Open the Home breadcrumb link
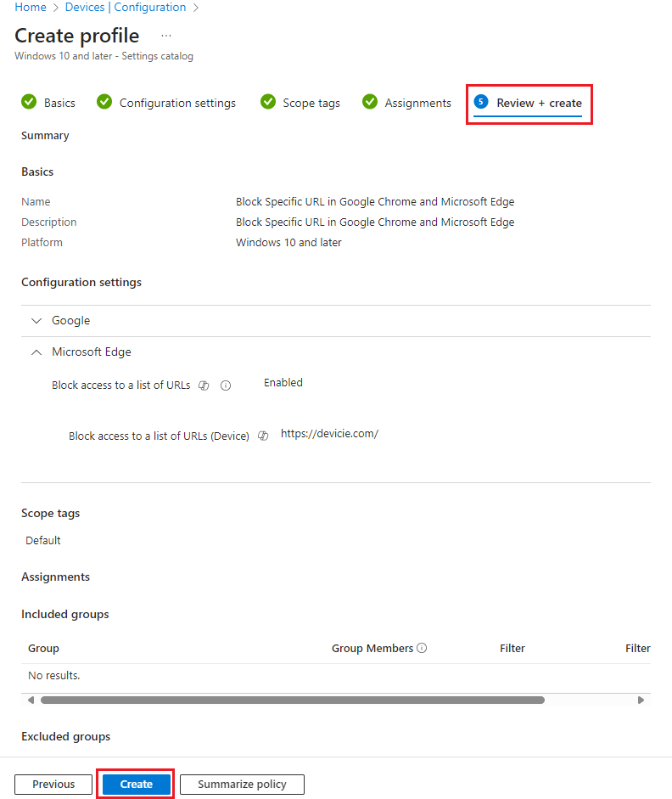The image size is (672, 799). pyautogui.click(x=31, y=8)
